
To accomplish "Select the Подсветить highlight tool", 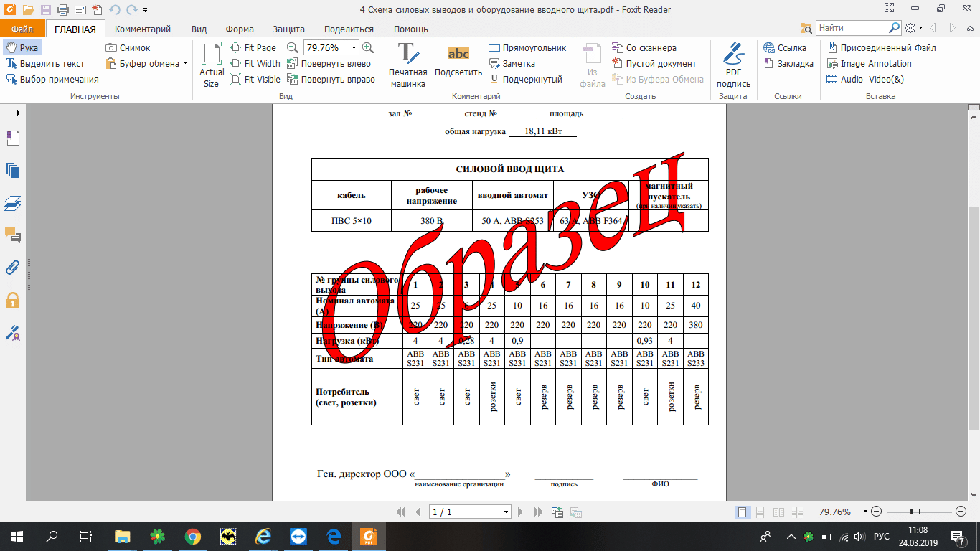I will (458, 65).
